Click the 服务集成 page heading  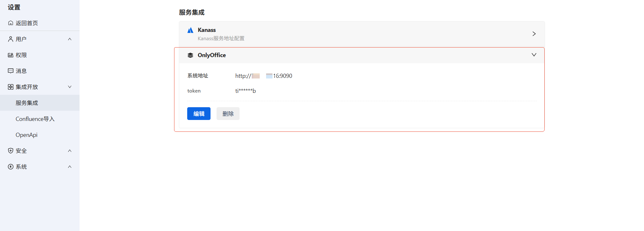(192, 12)
